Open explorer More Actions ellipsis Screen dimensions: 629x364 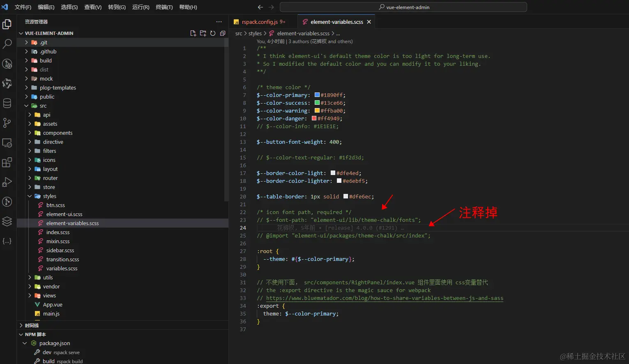(x=219, y=22)
